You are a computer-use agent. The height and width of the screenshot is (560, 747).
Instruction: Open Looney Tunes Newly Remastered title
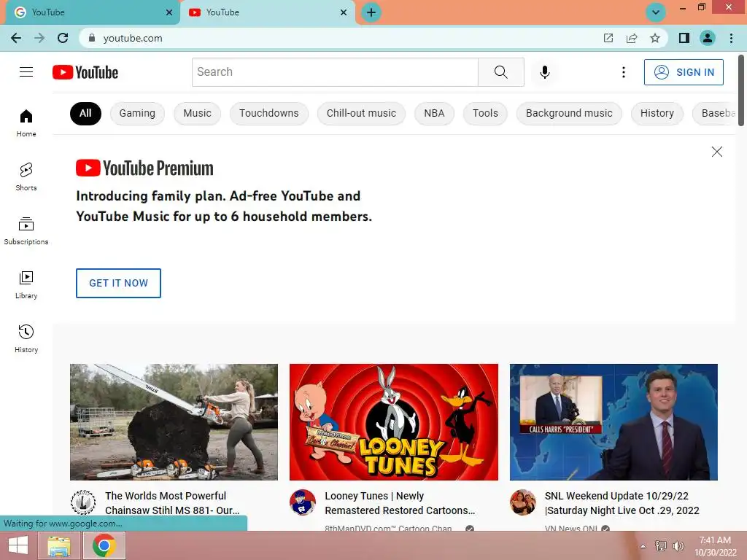click(400, 503)
